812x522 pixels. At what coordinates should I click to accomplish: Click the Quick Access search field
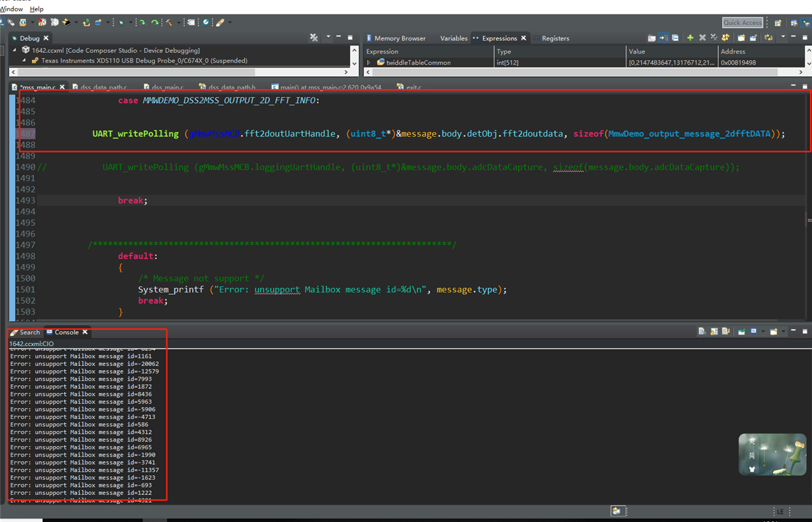pos(742,22)
